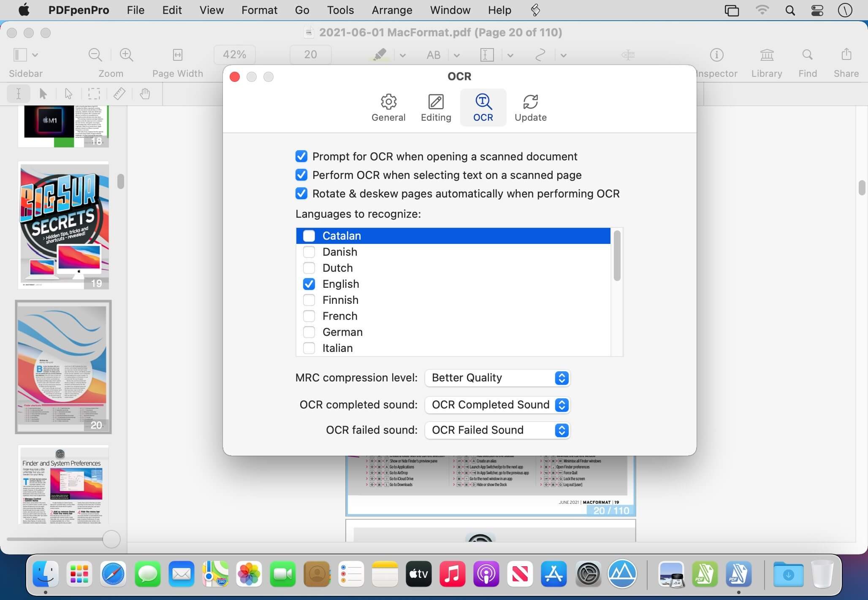Open the Downloads folder in Dock
Image resolution: width=868 pixels, height=600 pixels.
tap(788, 574)
